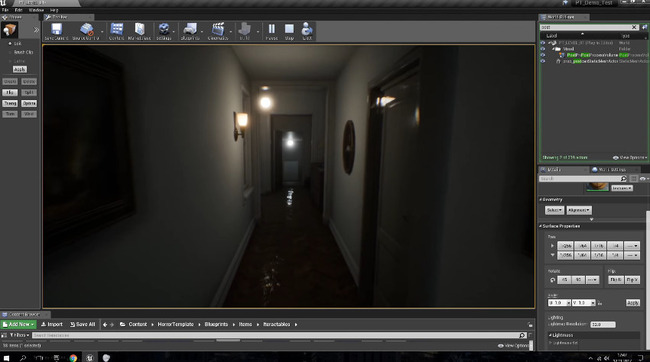Navigate forward in Content Browser history

(112, 324)
